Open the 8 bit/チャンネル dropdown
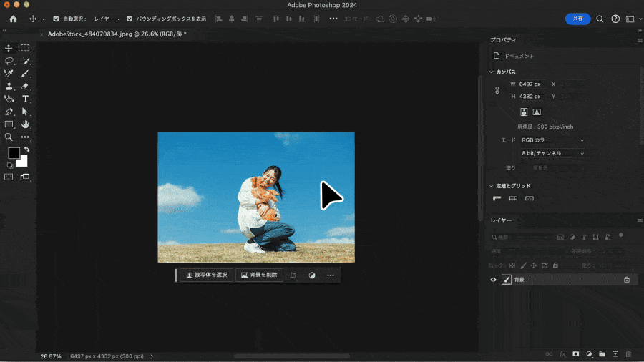This screenshot has height=362, width=644. coord(552,153)
